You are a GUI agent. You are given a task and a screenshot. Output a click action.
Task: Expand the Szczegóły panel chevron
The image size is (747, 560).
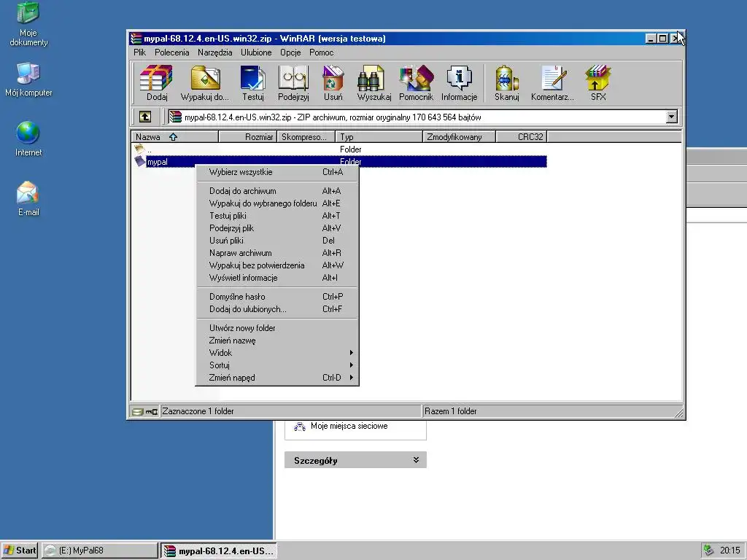click(416, 460)
